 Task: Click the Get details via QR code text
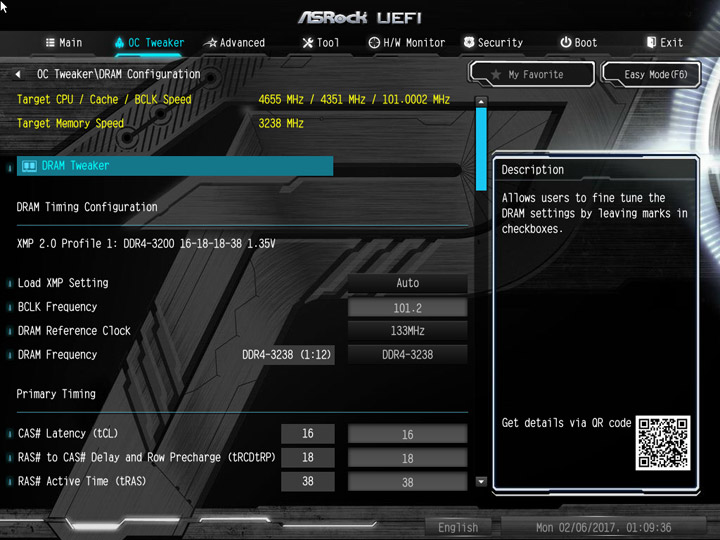tap(566, 423)
